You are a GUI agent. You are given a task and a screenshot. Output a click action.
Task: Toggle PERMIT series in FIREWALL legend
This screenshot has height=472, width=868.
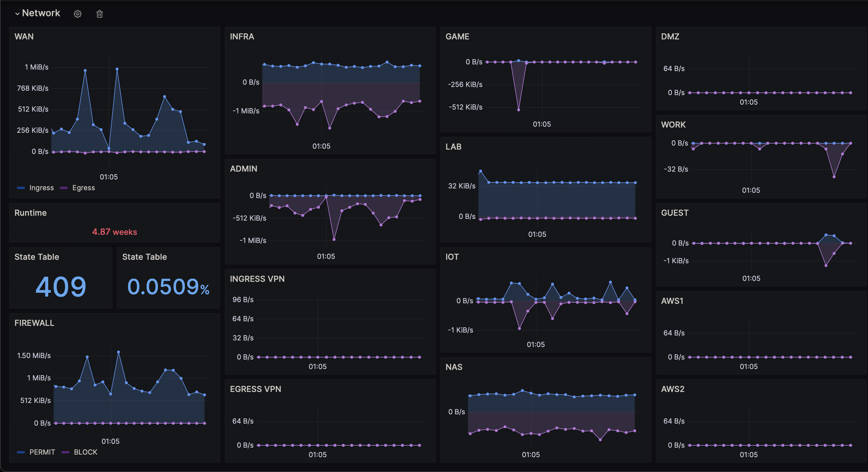pos(42,452)
